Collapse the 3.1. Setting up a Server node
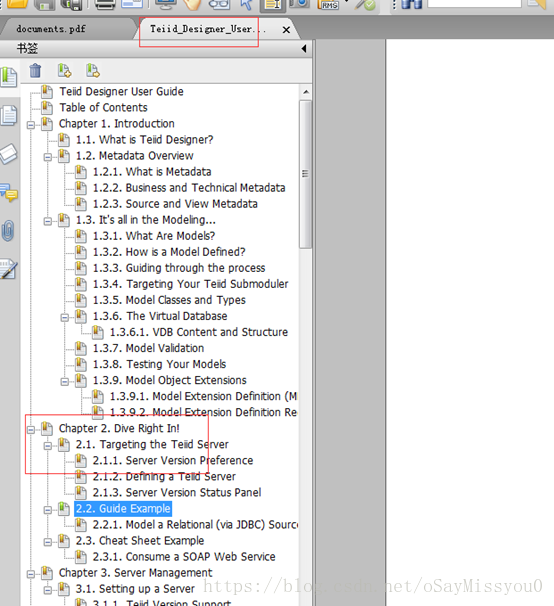The height and width of the screenshot is (606, 554). [48, 590]
